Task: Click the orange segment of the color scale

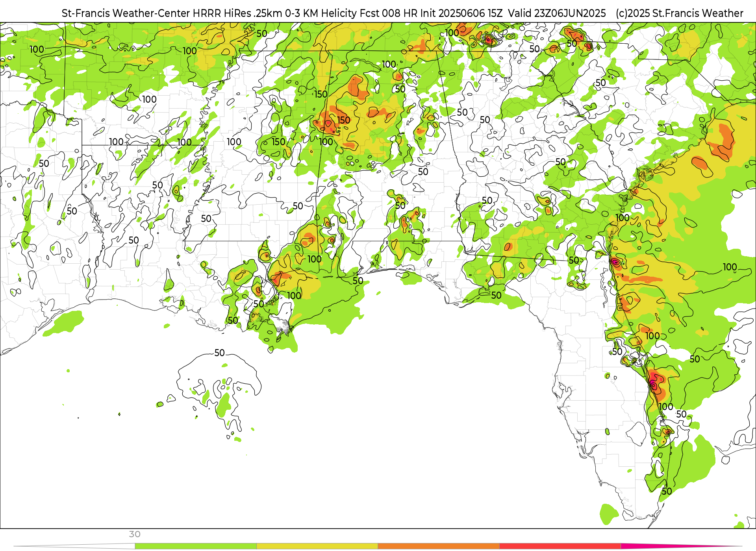Action: click(439, 546)
